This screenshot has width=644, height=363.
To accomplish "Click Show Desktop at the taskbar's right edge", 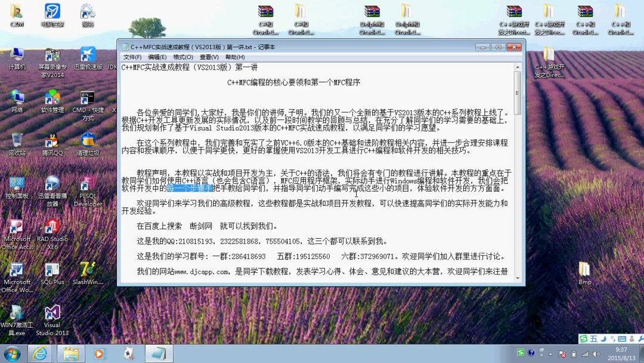I will click(x=642, y=353).
